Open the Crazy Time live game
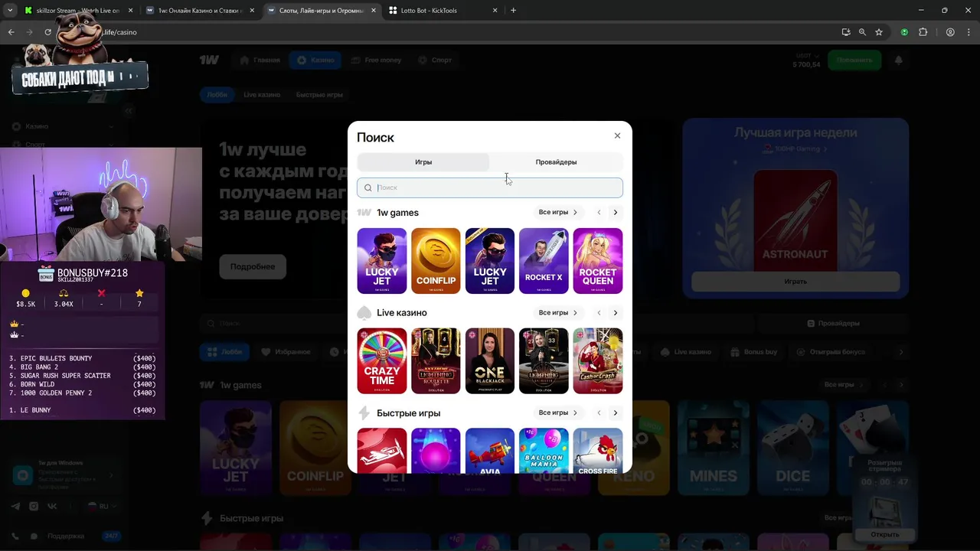Viewport: 980px width, 551px height. (381, 361)
